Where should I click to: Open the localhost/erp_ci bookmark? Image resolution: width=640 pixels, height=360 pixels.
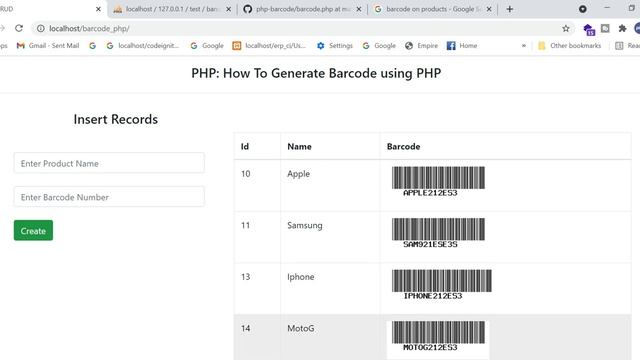point(269,46)
